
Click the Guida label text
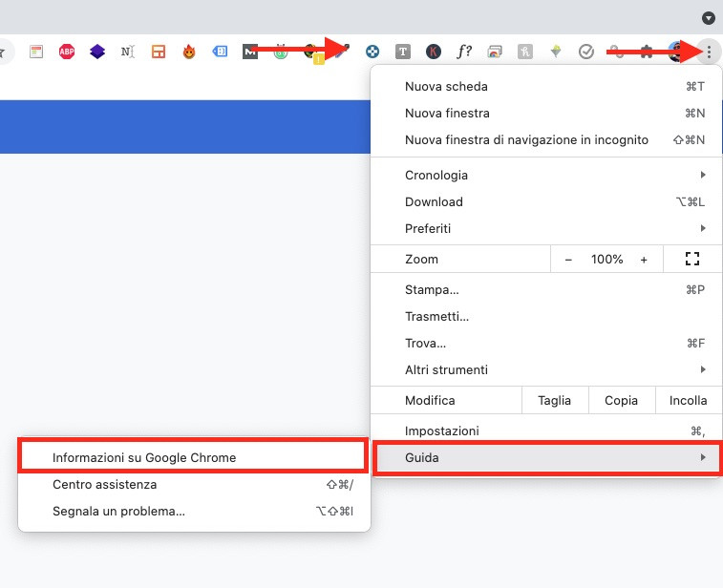click(422, 457)
